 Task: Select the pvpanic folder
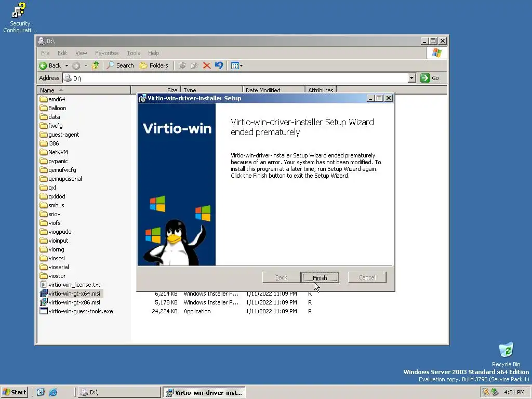(54, 161)
